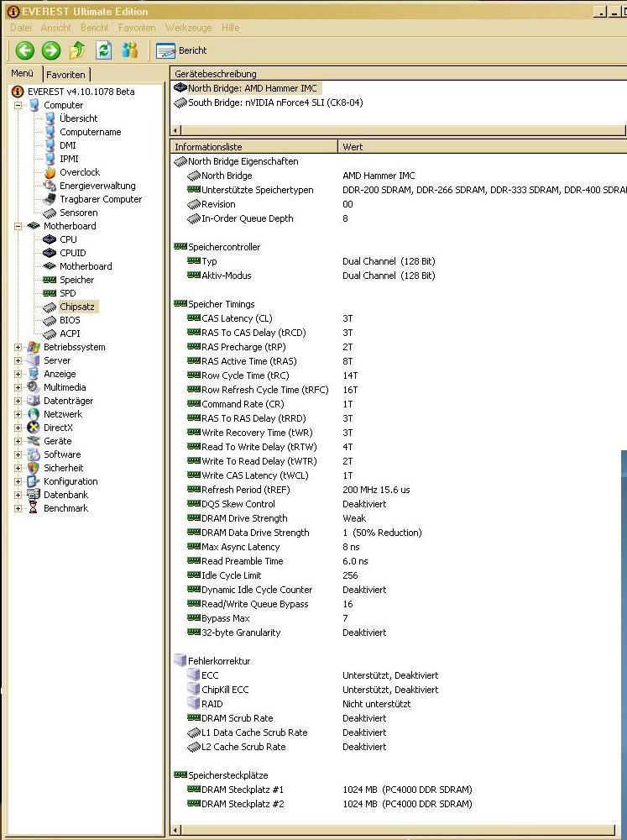This screenshot has height=840, width=627.
Task: Expand the Anzeige node
Action: (x=18, y=374)
